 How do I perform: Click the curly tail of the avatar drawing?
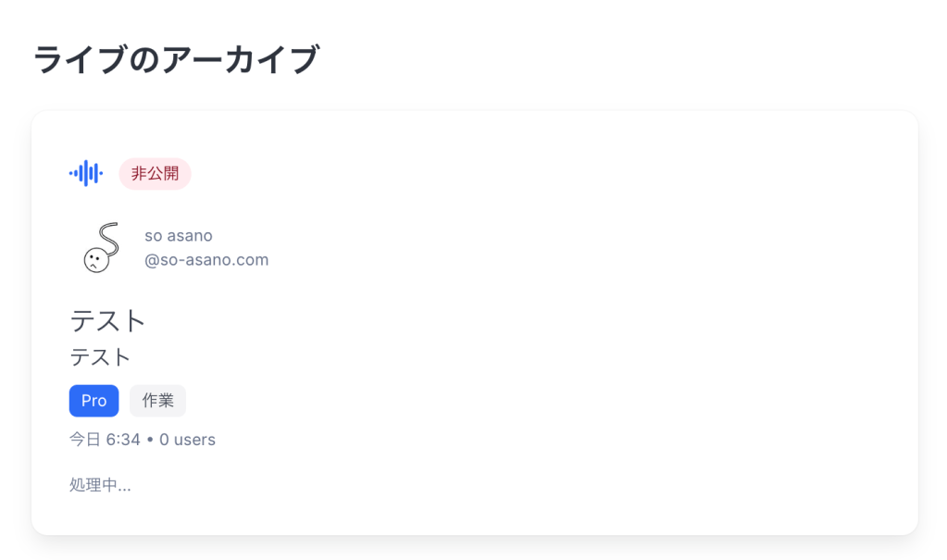coord(109,237)
